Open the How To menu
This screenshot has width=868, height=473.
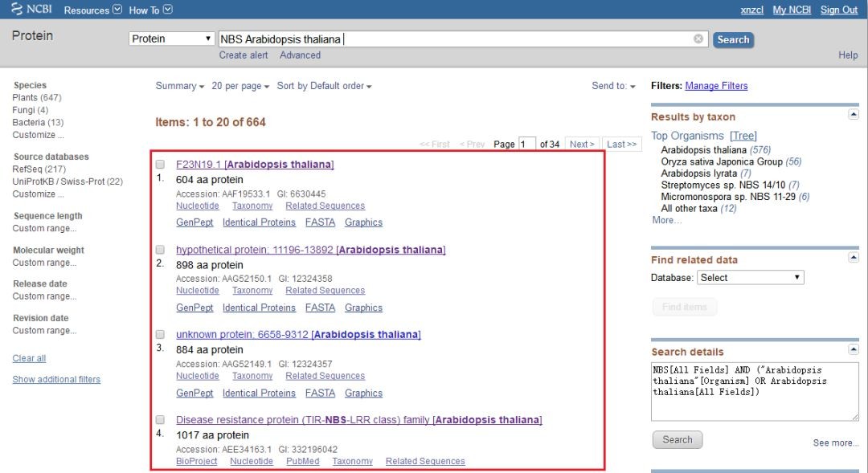(x=150, y=10)
